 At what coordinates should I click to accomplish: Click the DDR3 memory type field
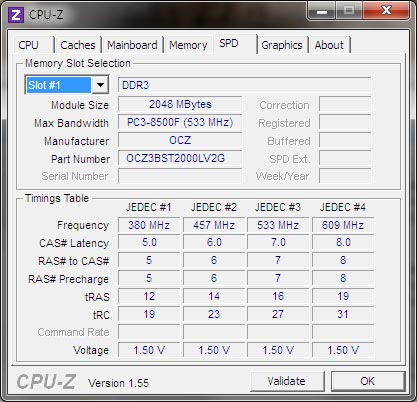(x=244, y=85)
